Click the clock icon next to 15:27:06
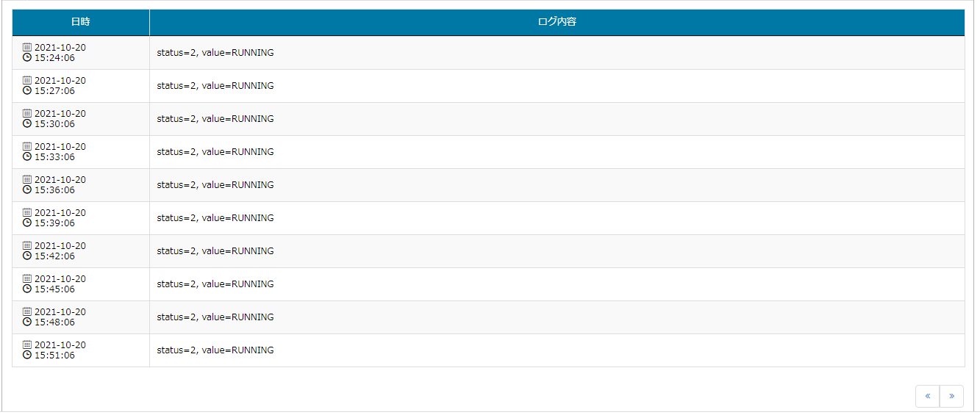 tap(27, 90)
